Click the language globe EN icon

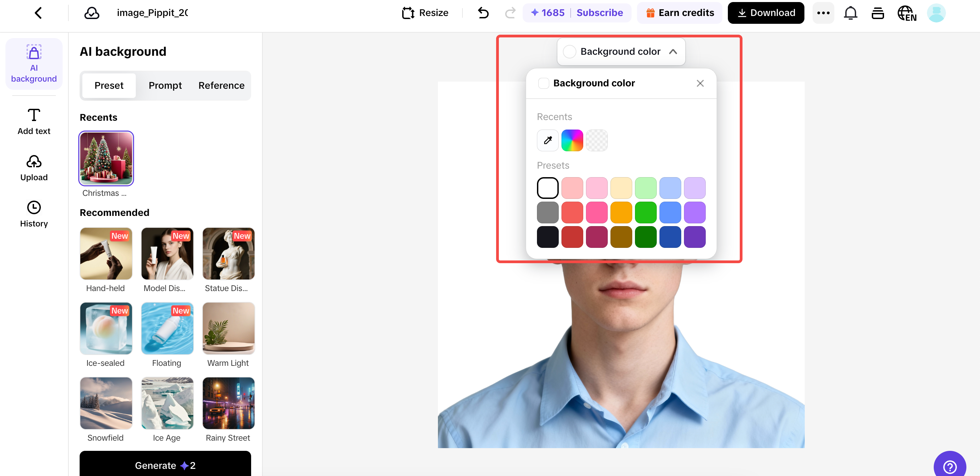906,13
